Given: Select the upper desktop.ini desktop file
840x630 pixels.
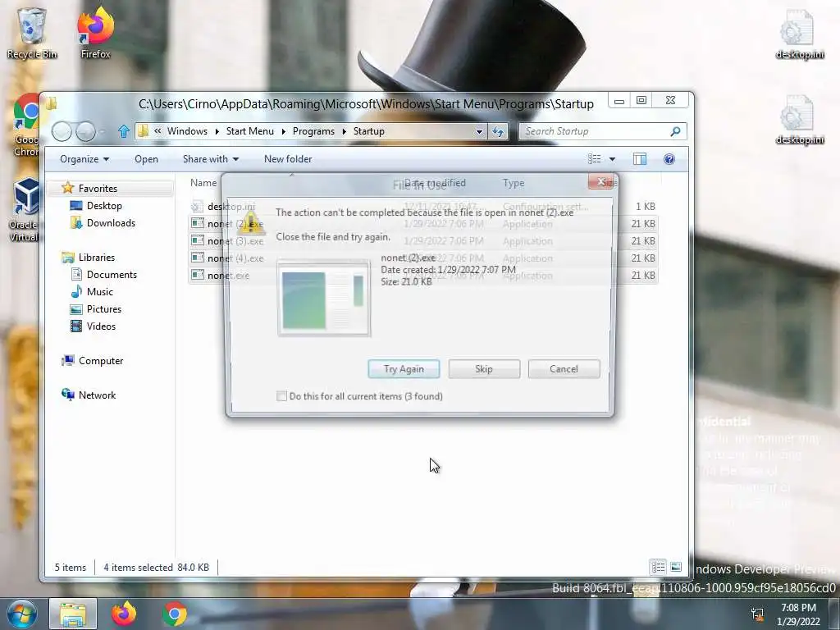Looking at the screenshot, I should pyautogui.click(x=799, y=34).
